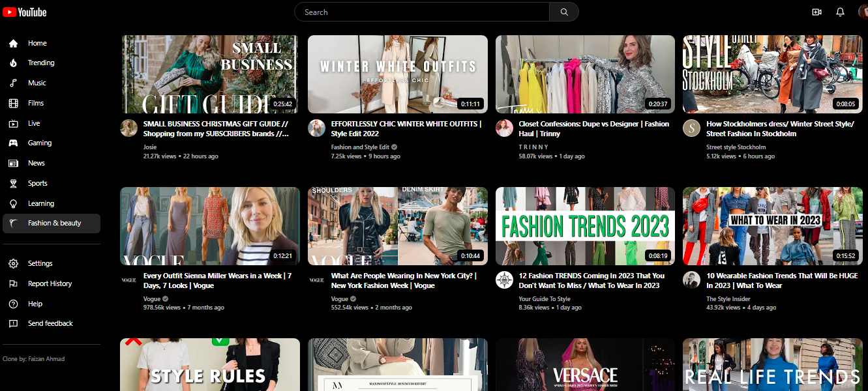Click the create video camera icon
The image size is (868, 391).
click(x=816, y=12)
